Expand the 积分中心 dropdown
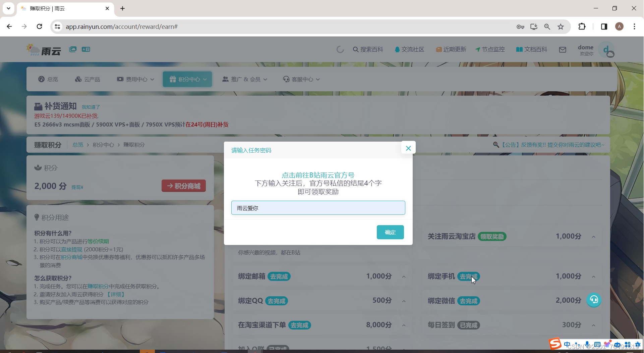The image size is (644, 353). [187, 79]
